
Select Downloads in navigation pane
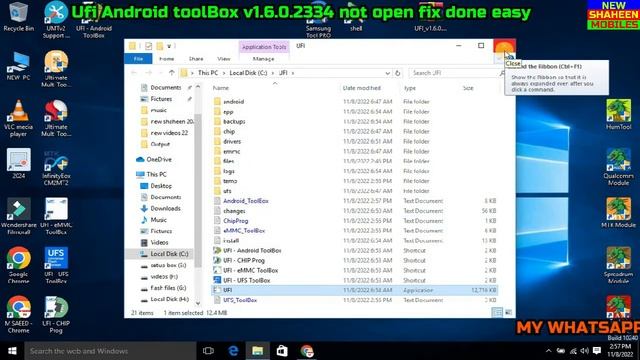165,208
